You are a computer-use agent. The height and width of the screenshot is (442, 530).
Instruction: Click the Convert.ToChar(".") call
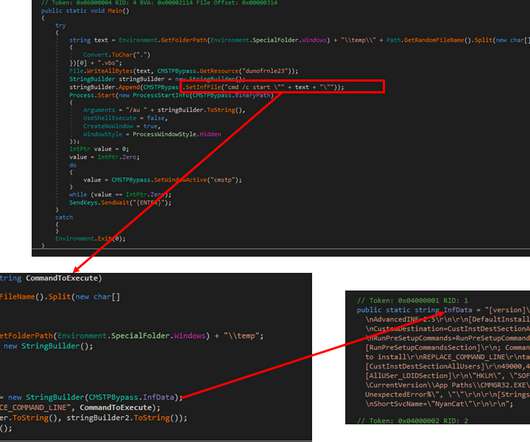116,55
